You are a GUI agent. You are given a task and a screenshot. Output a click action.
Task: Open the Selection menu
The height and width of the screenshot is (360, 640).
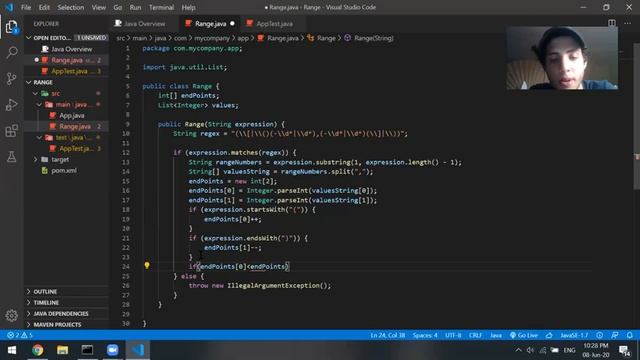point(71,7)
